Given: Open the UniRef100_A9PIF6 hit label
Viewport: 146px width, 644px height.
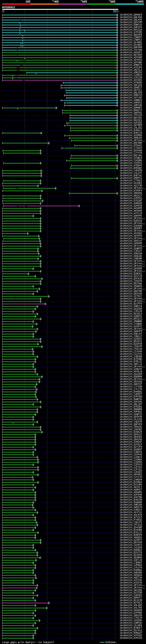Looking at the screenshot, I should point(131,27).
